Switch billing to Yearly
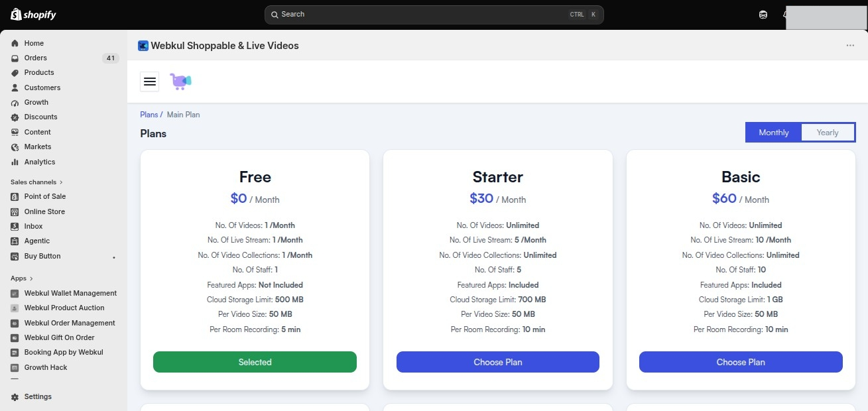 (x=828, y=133)
